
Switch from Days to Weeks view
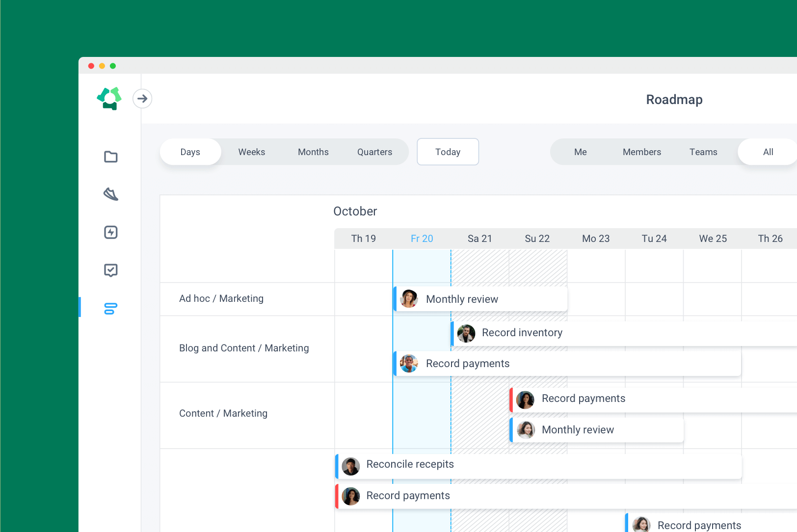coord(251,152)
